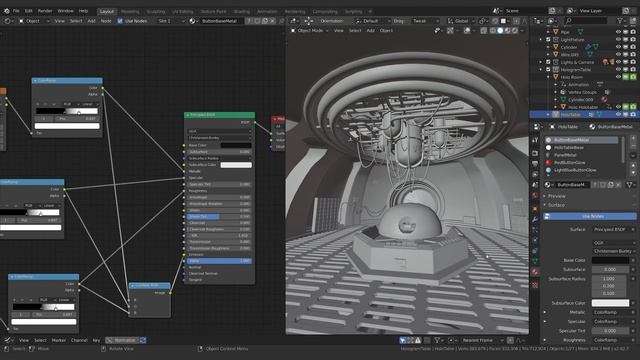
Task: Open the Christensen-Burley subsurface method dropdown
Action: coord(614,251)
